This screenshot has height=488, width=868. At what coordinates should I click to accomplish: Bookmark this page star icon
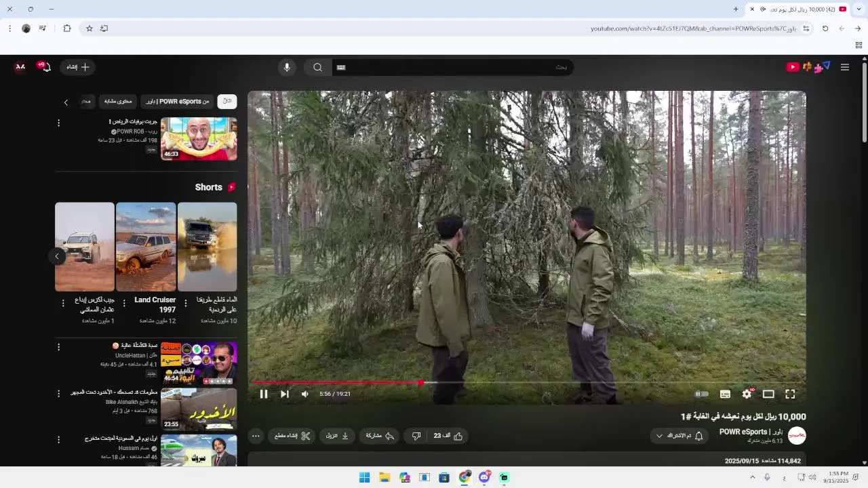[89, 28]
